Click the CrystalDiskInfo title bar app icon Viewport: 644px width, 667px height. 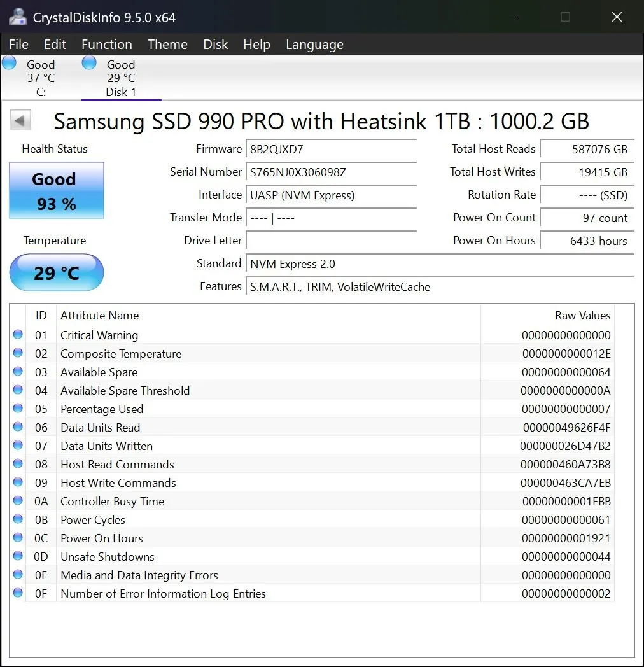(17, 17)
